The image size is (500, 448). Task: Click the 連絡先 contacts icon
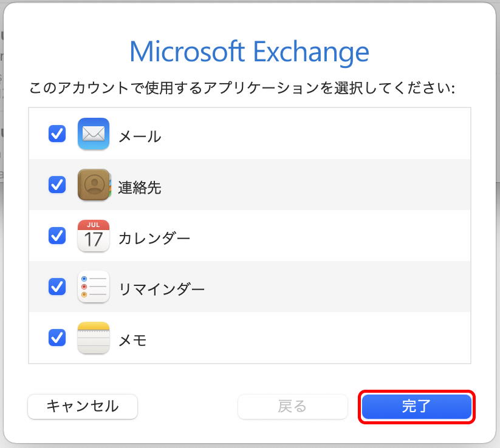[93, 185]
